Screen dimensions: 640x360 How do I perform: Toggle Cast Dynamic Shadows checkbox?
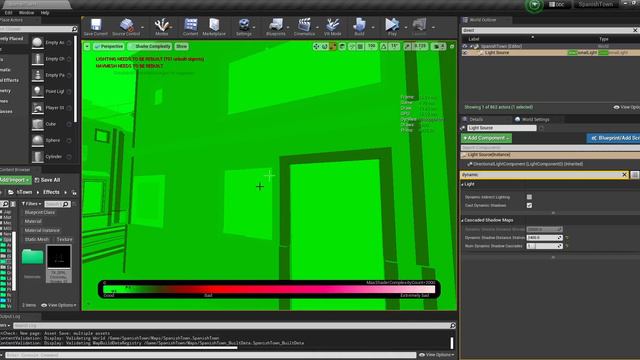tap(529, 205)
